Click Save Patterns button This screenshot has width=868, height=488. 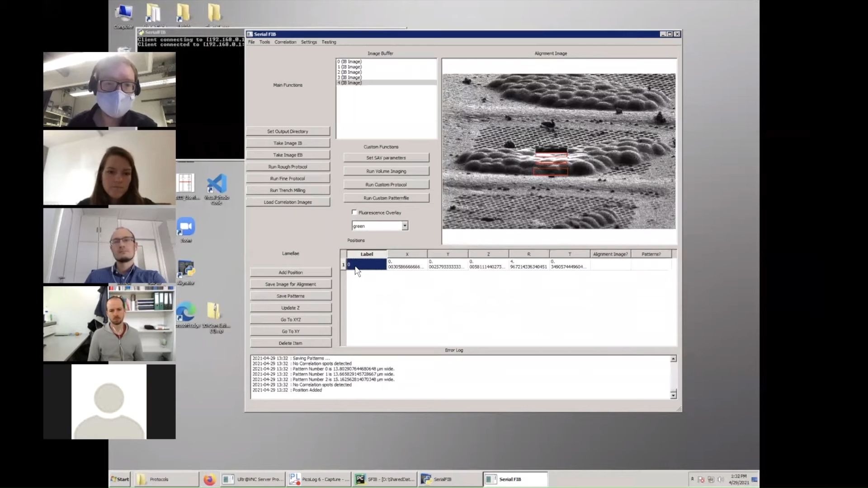tap(291, 296)
